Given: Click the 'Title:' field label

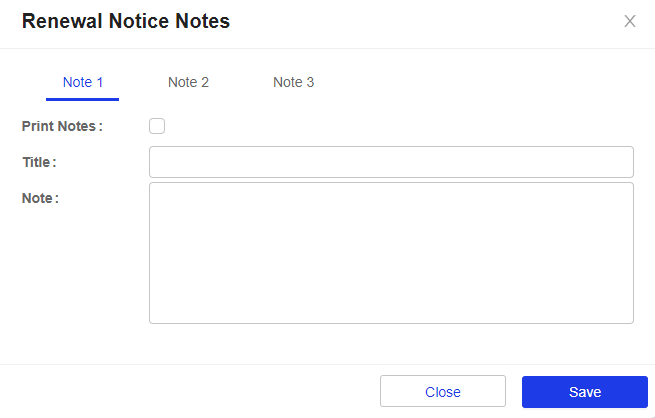Looking at the screenshot, I should (39, 162).
